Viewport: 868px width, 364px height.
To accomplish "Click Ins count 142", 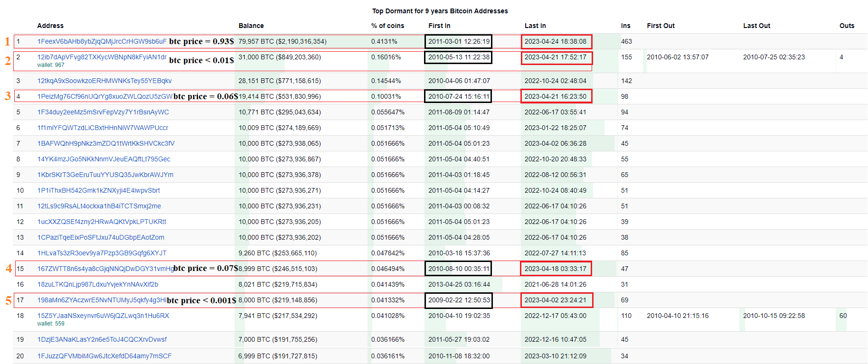I will pos(626,81).
